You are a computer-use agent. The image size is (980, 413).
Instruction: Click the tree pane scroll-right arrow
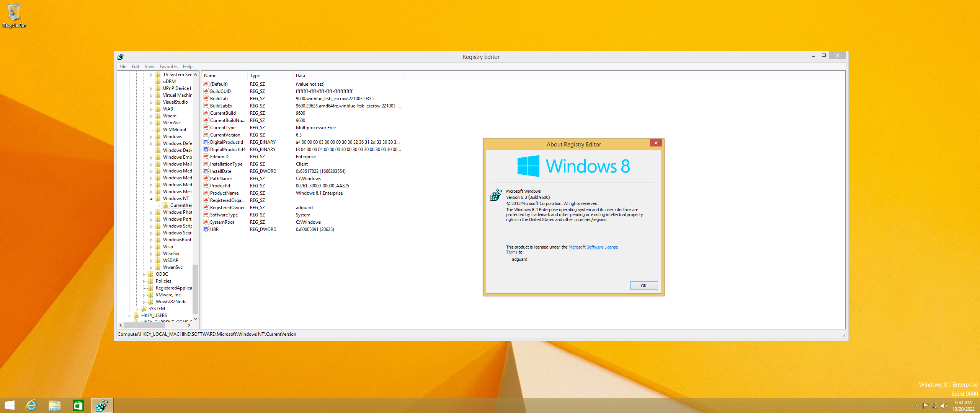coord(189,325)
